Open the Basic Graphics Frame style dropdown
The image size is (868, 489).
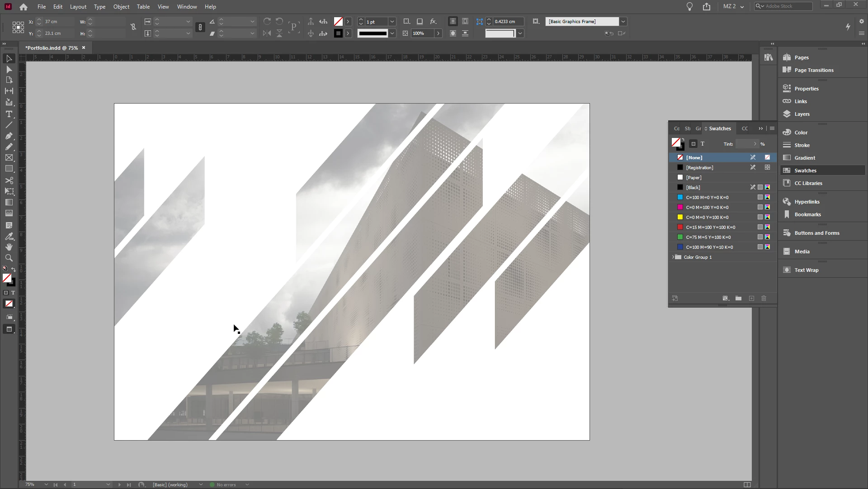[623, 21]
